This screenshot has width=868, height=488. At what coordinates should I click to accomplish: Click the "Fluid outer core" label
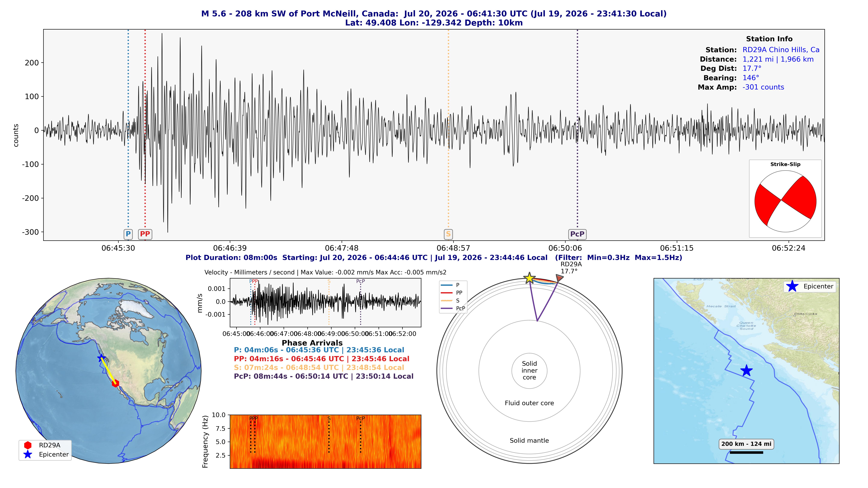pos(529,403)
